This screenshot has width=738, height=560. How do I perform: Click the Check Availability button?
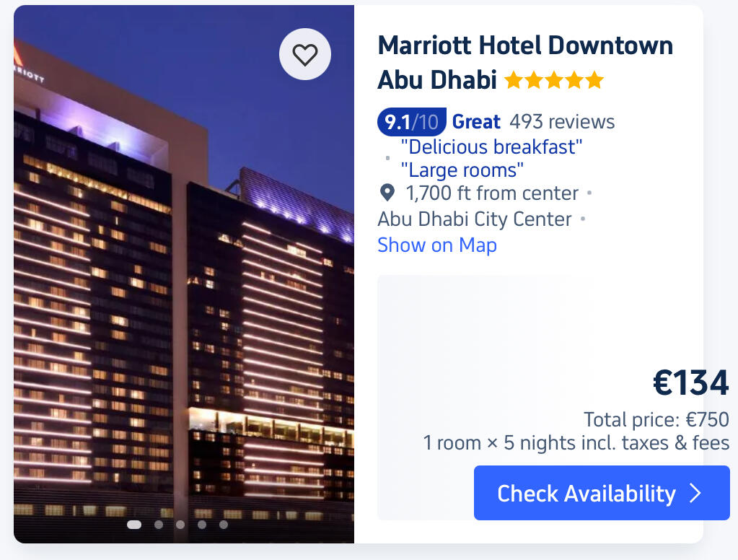click(602, 493)
